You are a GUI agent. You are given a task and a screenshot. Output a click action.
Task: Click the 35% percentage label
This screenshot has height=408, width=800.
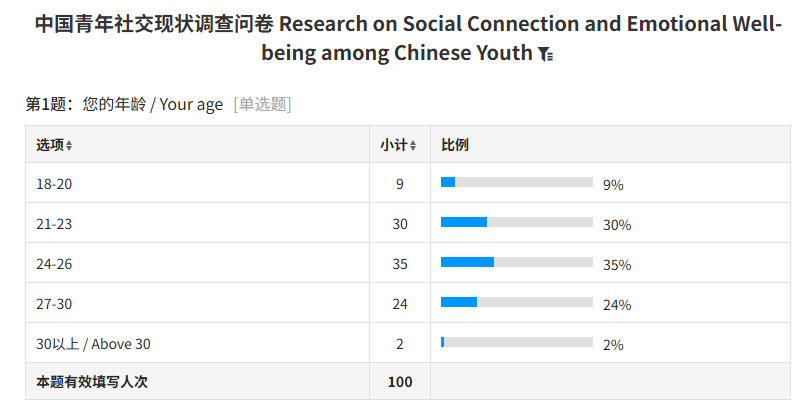[x=617, y=265]
